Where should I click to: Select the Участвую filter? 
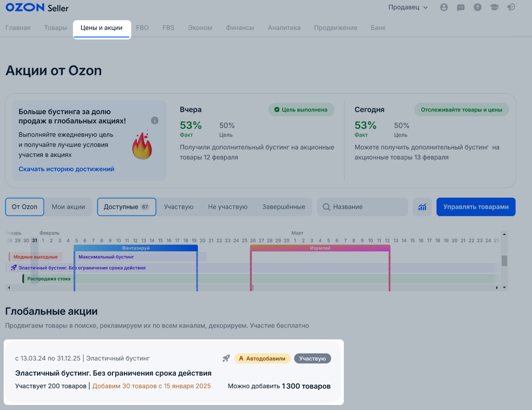(179, 207)
